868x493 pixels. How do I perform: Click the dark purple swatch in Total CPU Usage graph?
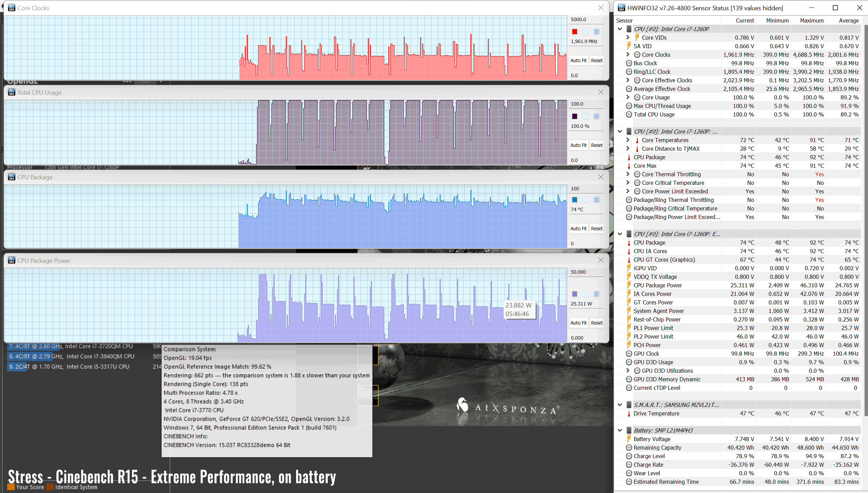point(575,117)
